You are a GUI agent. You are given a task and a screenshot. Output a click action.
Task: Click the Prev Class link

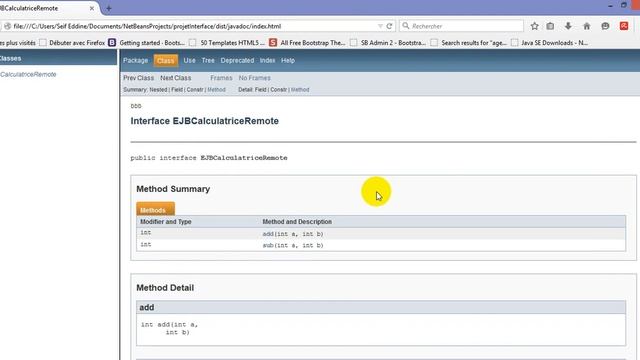click(x=138, y=78)
